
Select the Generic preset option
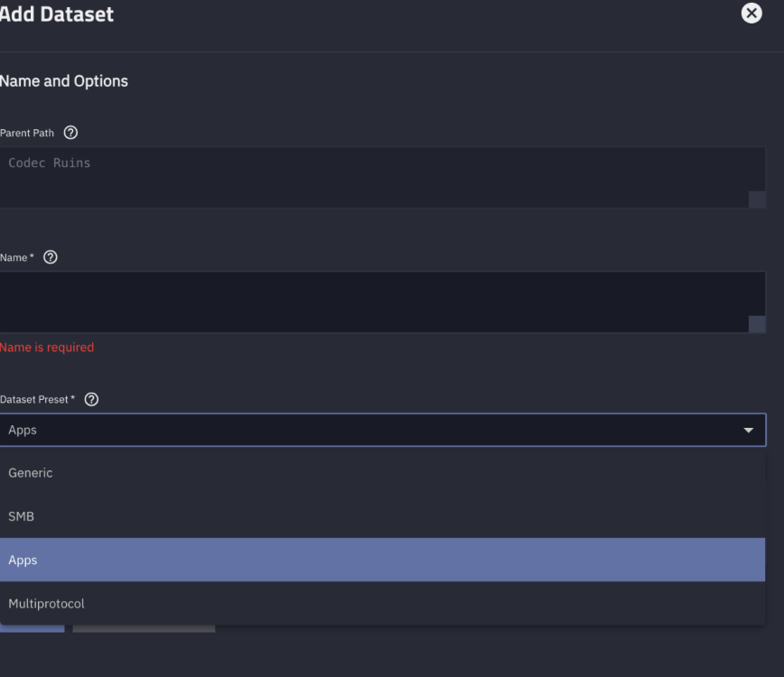click(x=31, y=473)
